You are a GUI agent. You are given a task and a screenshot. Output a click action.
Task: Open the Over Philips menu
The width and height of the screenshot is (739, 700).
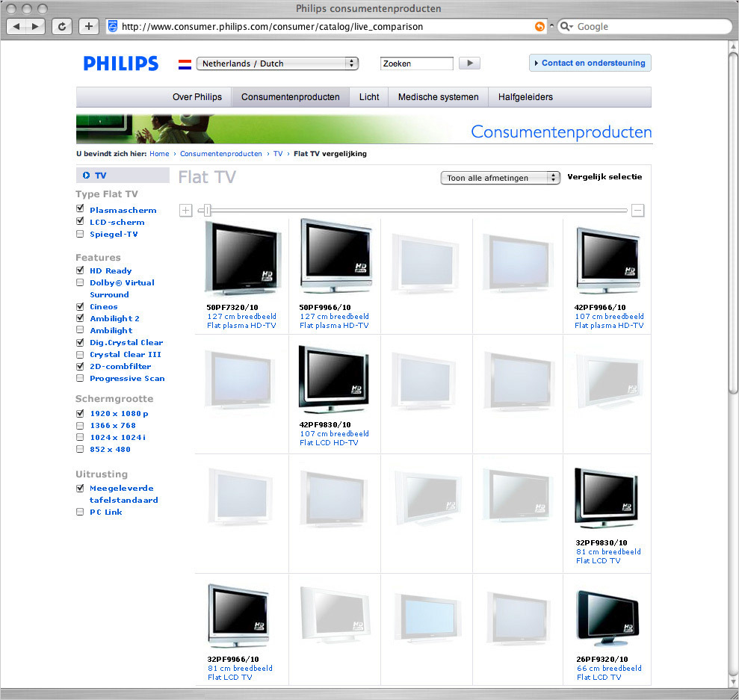click(x=197, y=97)
